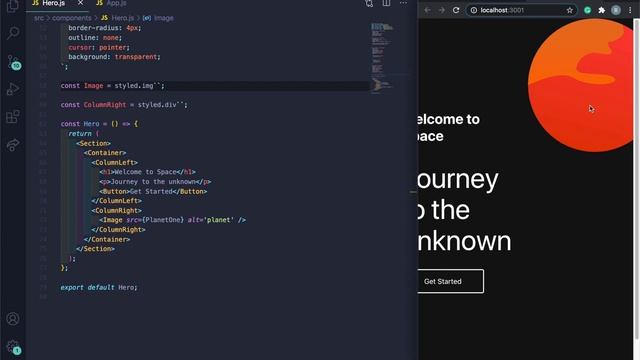Click the 'const Hero = () => {' line
The image size is (640, 360).
pos(99,124)
